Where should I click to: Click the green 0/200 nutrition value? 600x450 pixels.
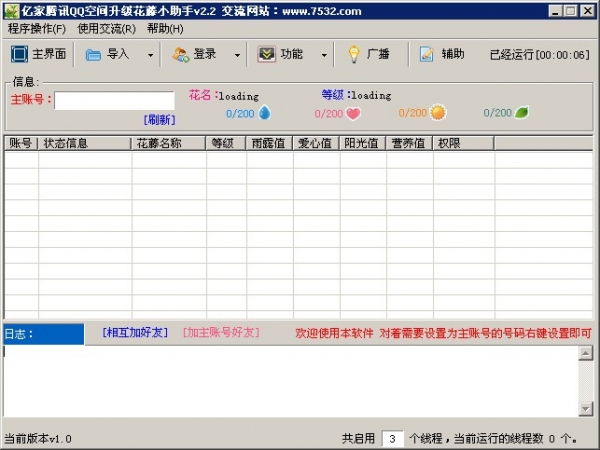(497, 113)
